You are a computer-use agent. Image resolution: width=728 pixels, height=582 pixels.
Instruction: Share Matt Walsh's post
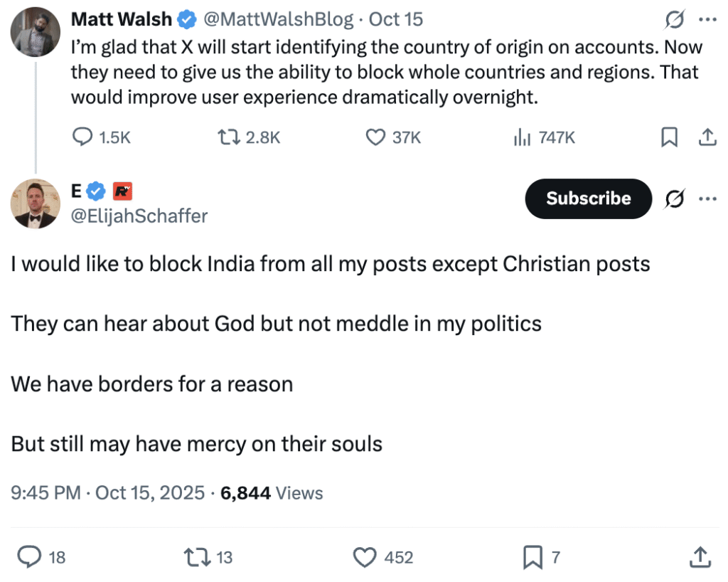coord(707,137)
